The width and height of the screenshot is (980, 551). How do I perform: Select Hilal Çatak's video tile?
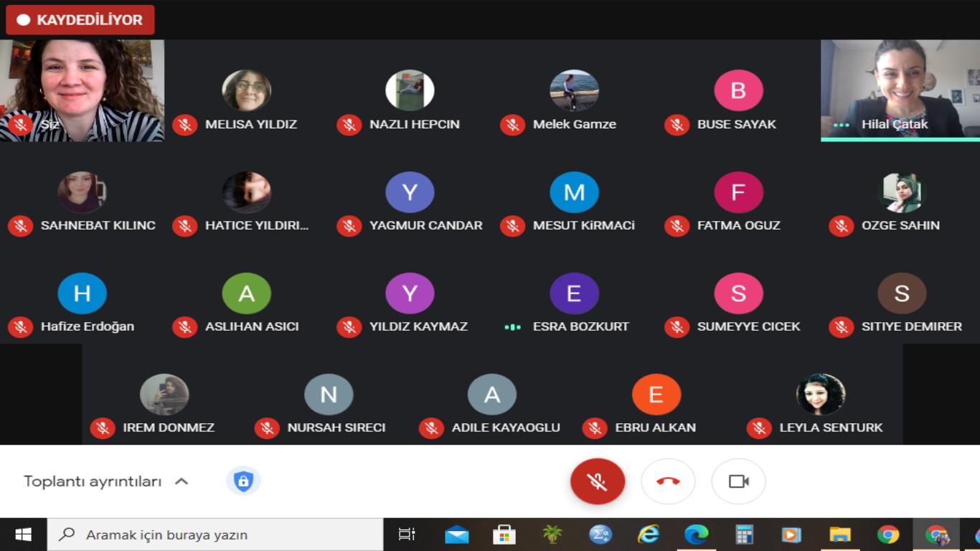point(900,88)
